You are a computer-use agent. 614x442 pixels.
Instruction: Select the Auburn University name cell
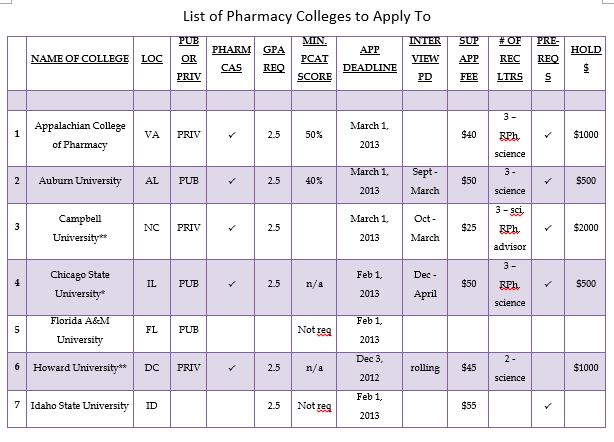[80, 181]
